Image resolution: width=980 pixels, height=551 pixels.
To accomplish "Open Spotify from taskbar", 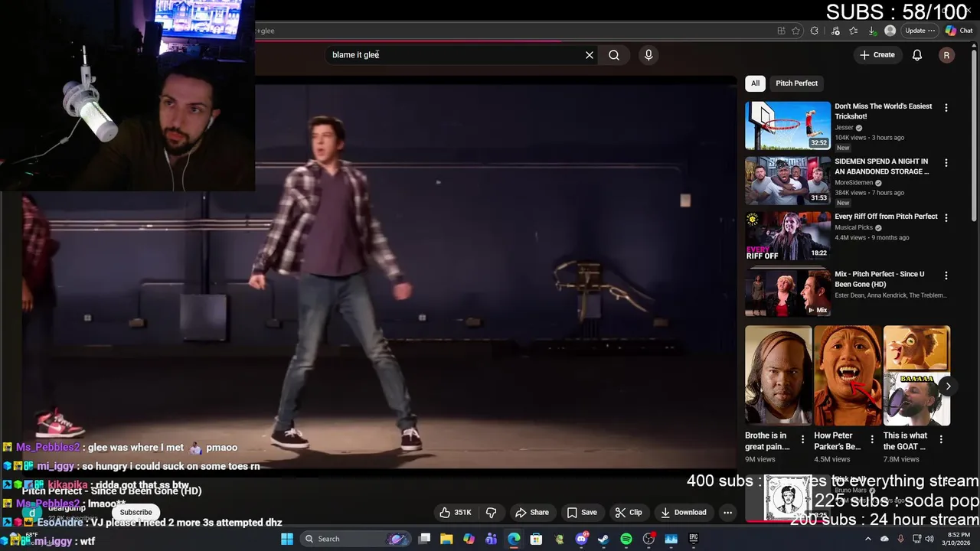I will (626, 539).
